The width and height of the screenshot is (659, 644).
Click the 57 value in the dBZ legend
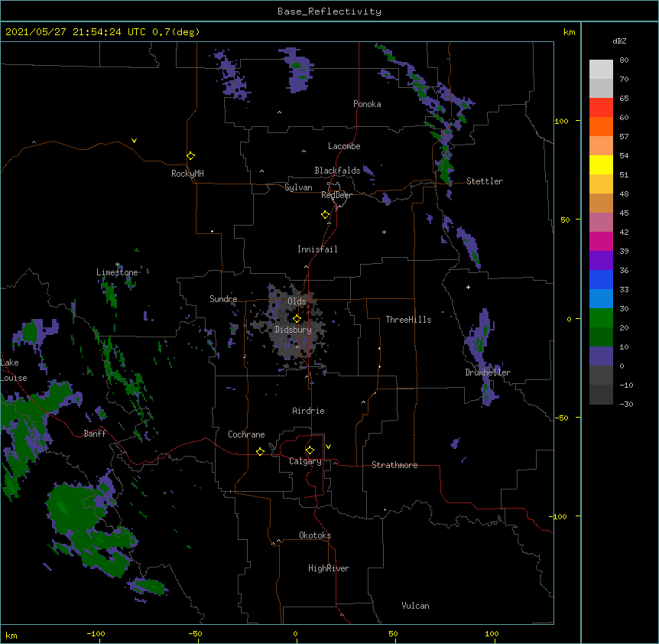pyautogui.click(x=624, y=137)
